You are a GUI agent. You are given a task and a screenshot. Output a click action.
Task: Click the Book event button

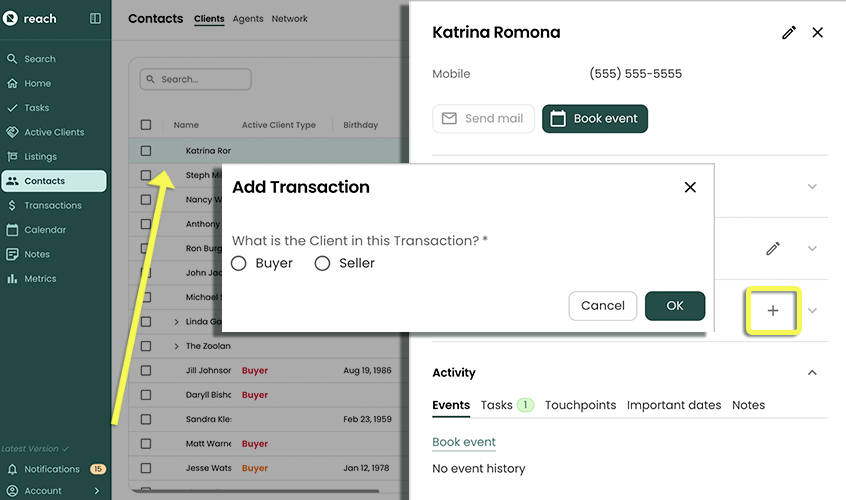coord(595,118)
